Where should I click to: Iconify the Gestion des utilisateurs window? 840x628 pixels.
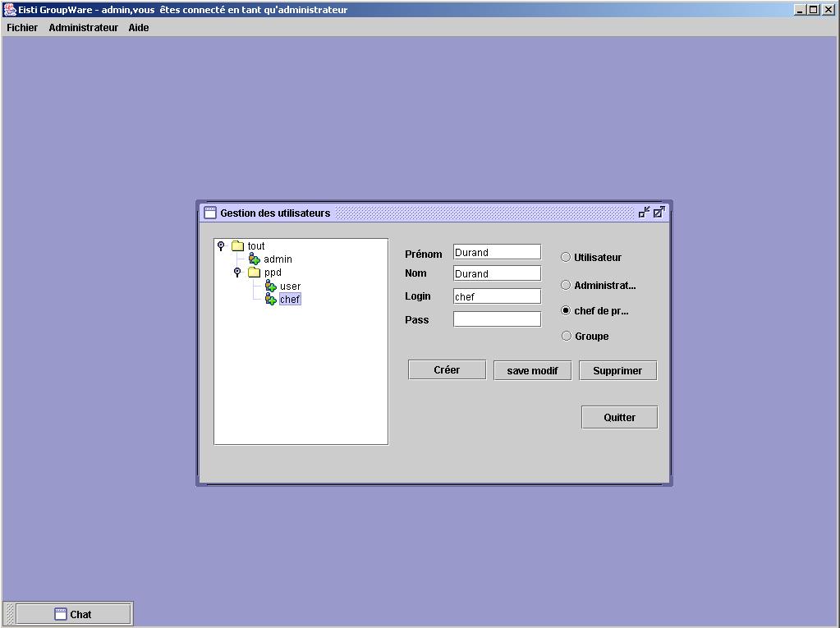click(645, 213)
